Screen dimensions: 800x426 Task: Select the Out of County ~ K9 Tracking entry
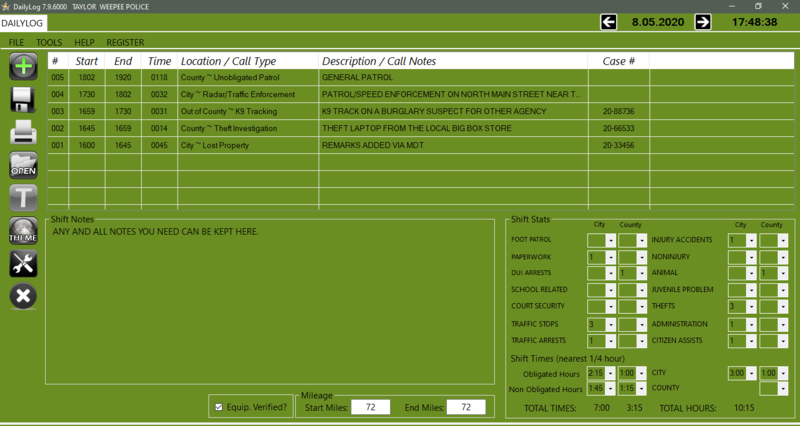click(x=421, y=111)
